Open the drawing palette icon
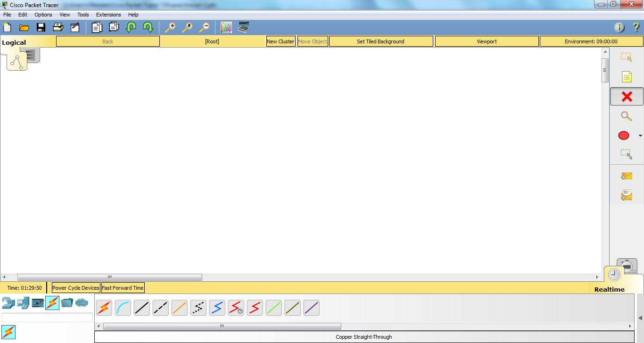Image resolution: width=644 pixels, height=343 pixels. (x=226, y=27)
